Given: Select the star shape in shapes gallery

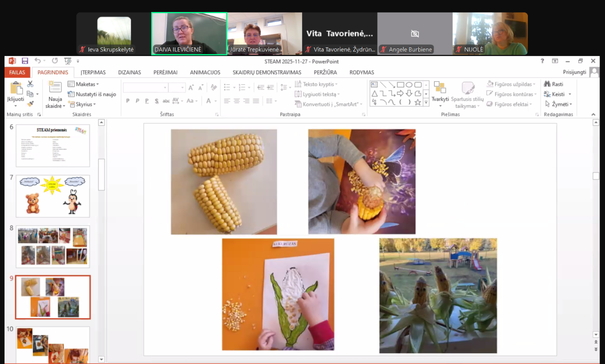Looking at the screenshot, I should coord(417,102).
